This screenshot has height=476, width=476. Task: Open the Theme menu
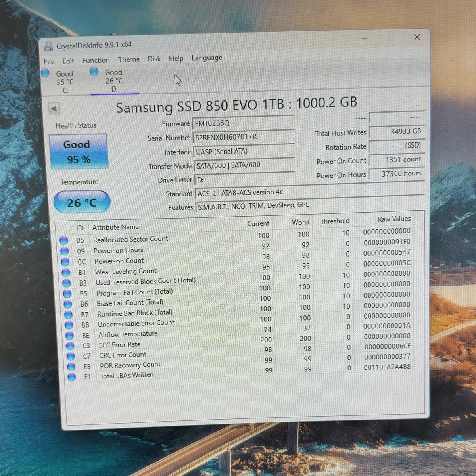pyautogui.click(x=129, y=59)
